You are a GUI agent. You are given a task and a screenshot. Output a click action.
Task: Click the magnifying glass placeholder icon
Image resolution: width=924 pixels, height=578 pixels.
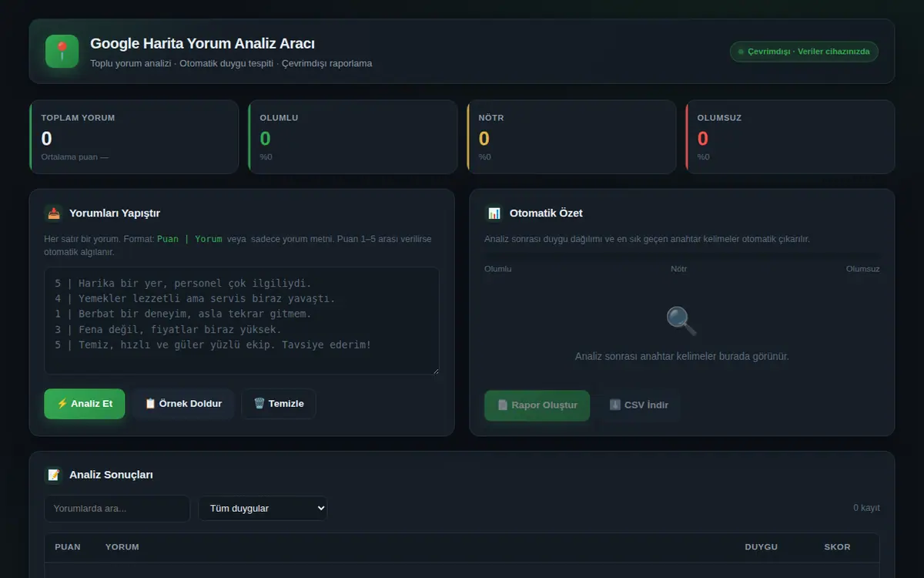(x=681, y=321)
